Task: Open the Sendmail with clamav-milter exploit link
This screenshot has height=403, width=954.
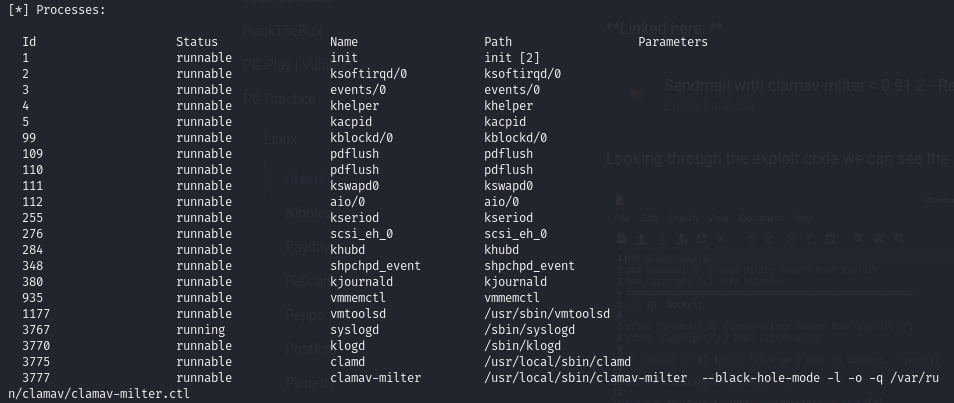Action: (800, 84)
